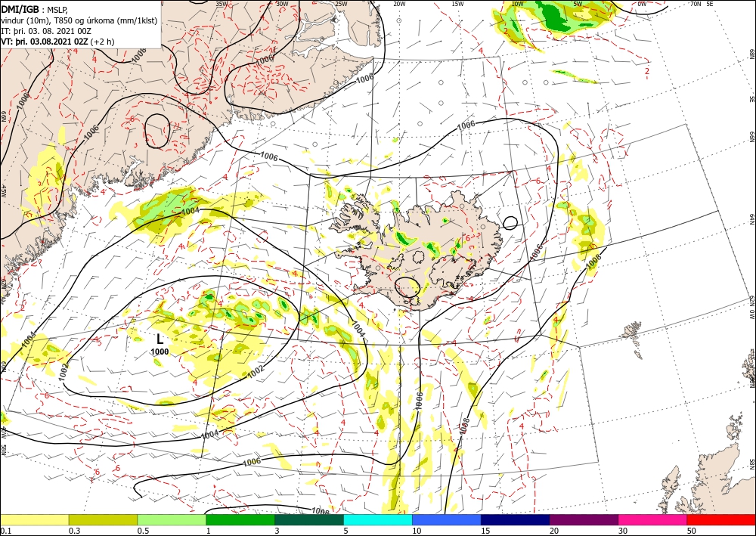Click the navy 15–20 legend swatch
This screenshot has height=536, width=756.
[515, 520]
